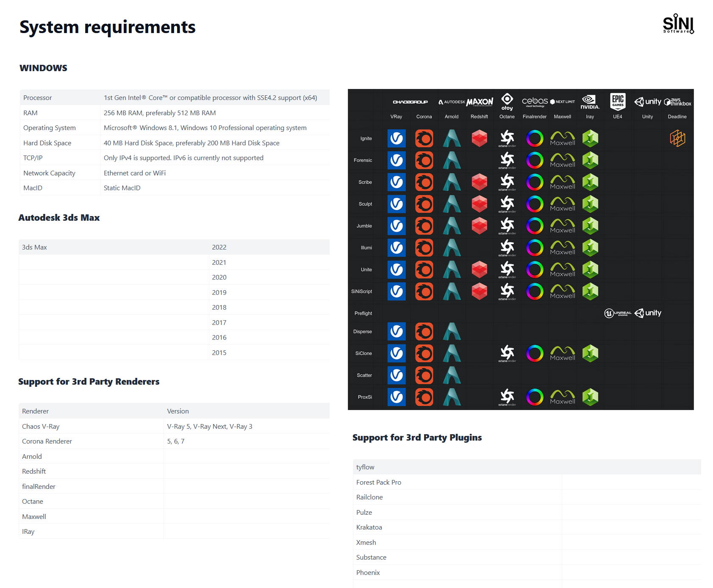Screen dimensions: 713x588
Task: Click '256 MB RAM, preferably 512 MB RAM'
Action: pos(160,113)
